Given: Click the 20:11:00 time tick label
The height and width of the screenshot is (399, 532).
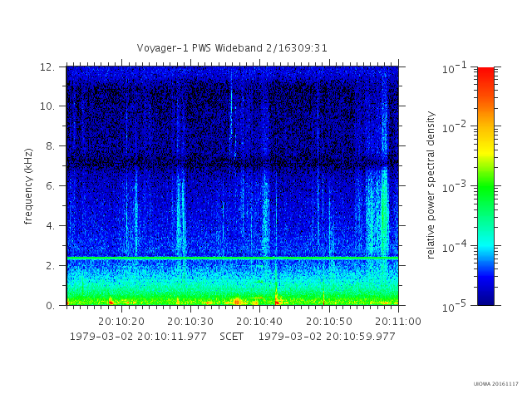Looking at the screenshot, I should tap(398, 322).
